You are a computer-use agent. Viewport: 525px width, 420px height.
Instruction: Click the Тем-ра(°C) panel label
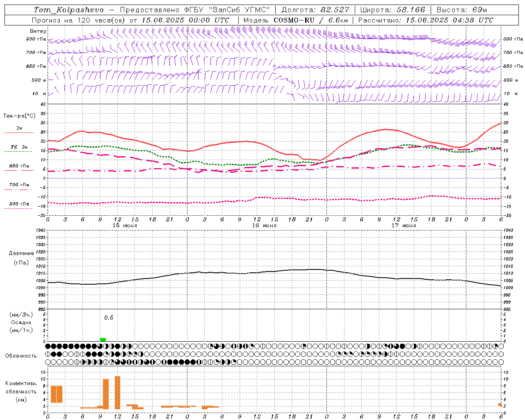coord(19,116)
